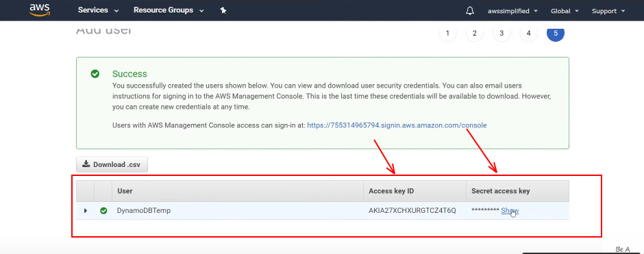Go to step 3 circle
This screenshot has height=254, width=644.
click(x=501, y=34)
